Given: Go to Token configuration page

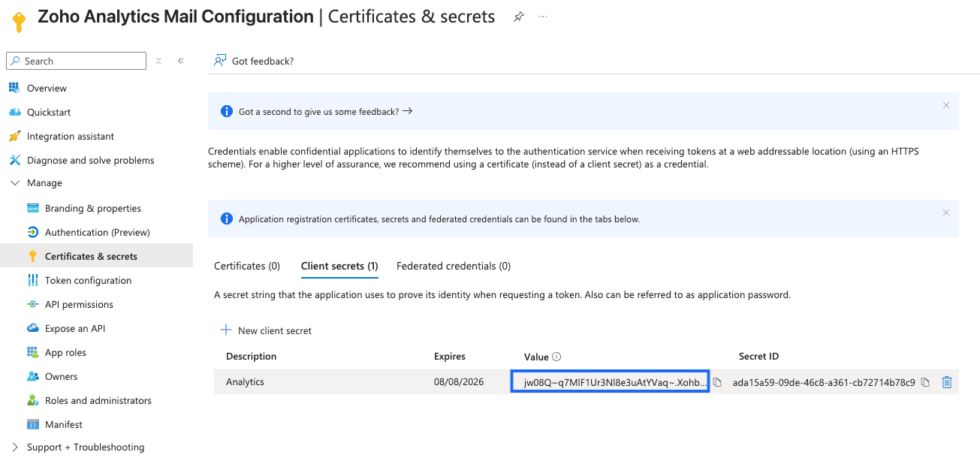Looking at the screenshot, I should pyautogui.click(x=88, y=280).
